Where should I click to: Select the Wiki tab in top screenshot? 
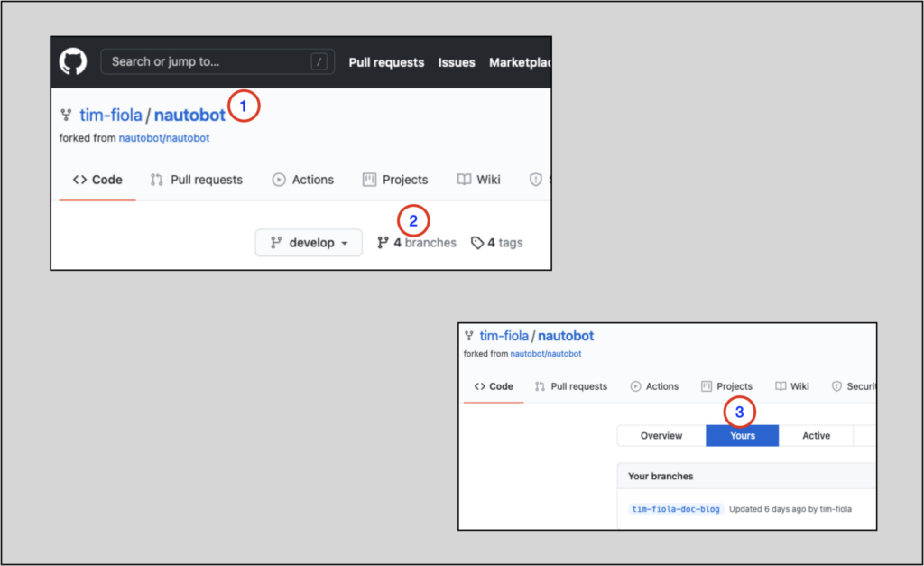[x=479, y=180]
